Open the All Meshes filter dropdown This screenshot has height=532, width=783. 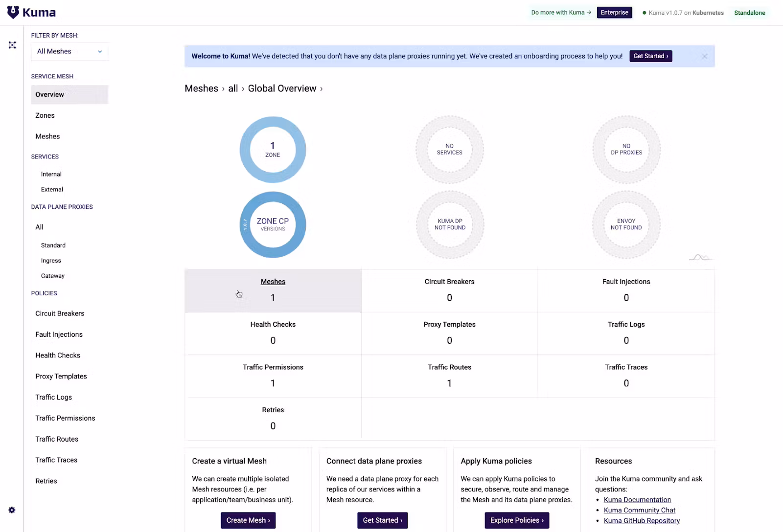69,51
